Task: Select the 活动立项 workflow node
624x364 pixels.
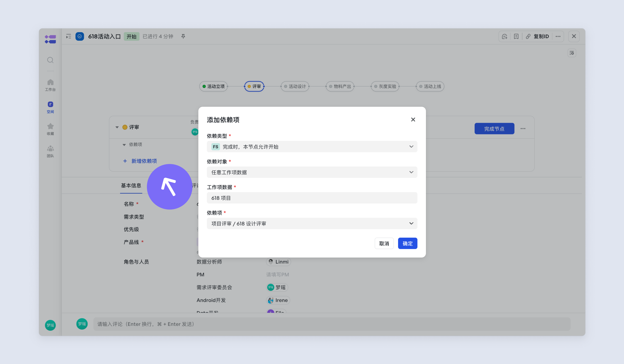Action: 214,86
